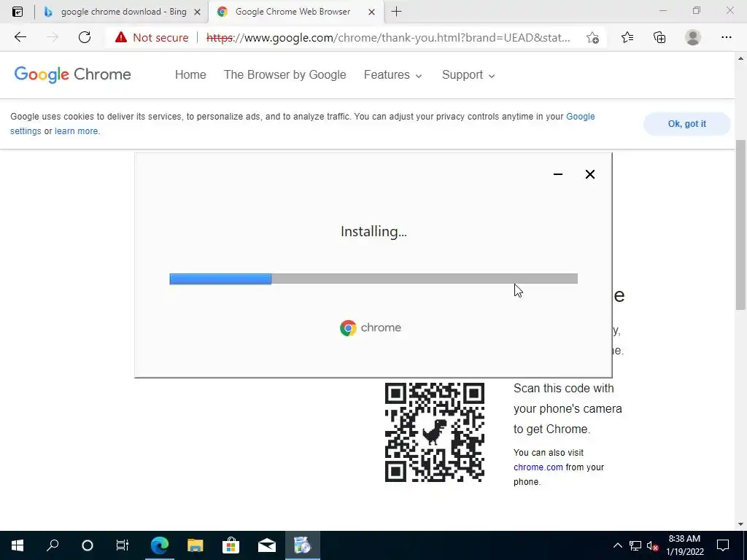Open The Browser by Google page
The height and width of the screenshot is (560, 747).
(x=285, y=75)
